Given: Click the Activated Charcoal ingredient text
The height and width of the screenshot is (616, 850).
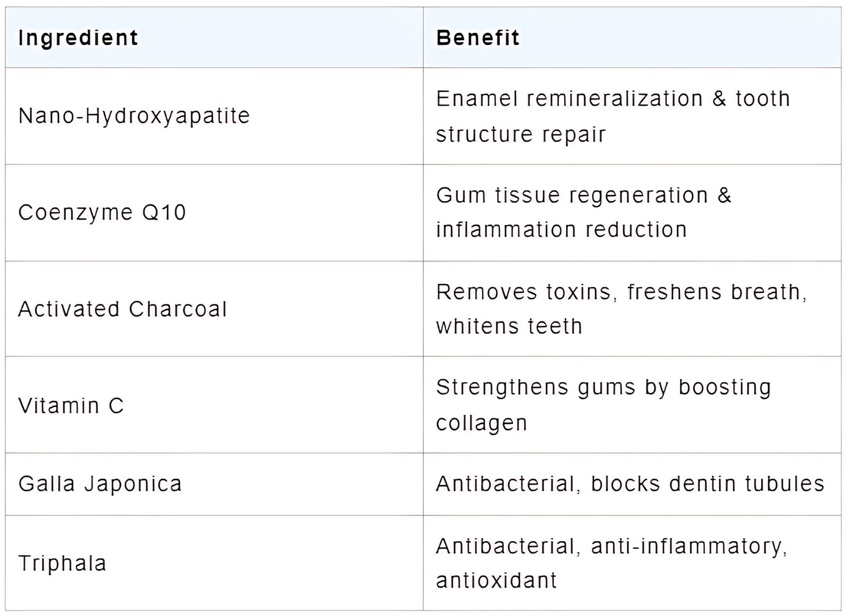Looking at the screenshot, I should [122, 309].
